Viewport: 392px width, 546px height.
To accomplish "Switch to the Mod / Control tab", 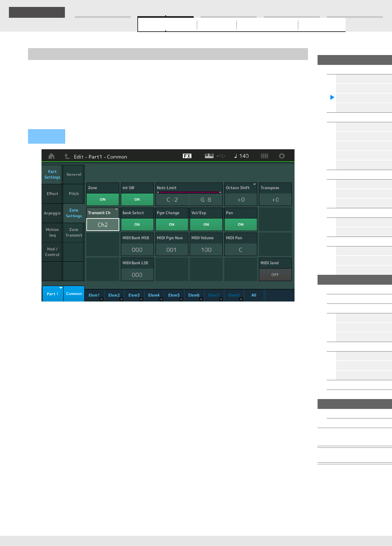I will click(52, 252).
